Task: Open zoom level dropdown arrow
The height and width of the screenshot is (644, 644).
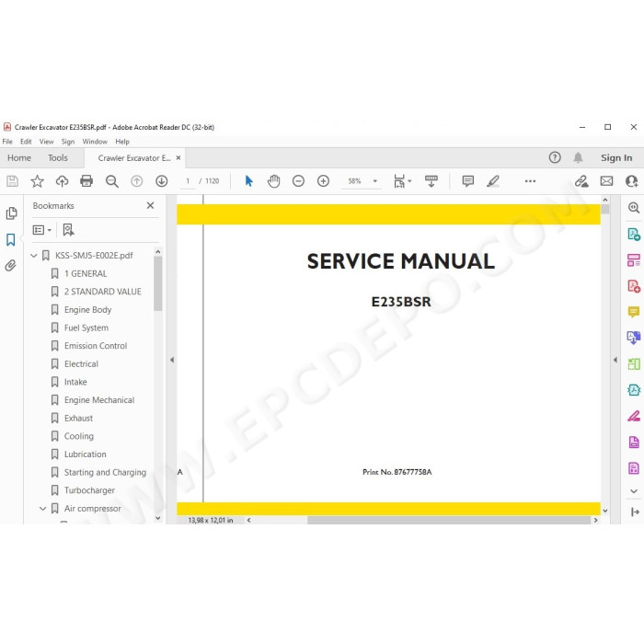Action: coord(375,181)
